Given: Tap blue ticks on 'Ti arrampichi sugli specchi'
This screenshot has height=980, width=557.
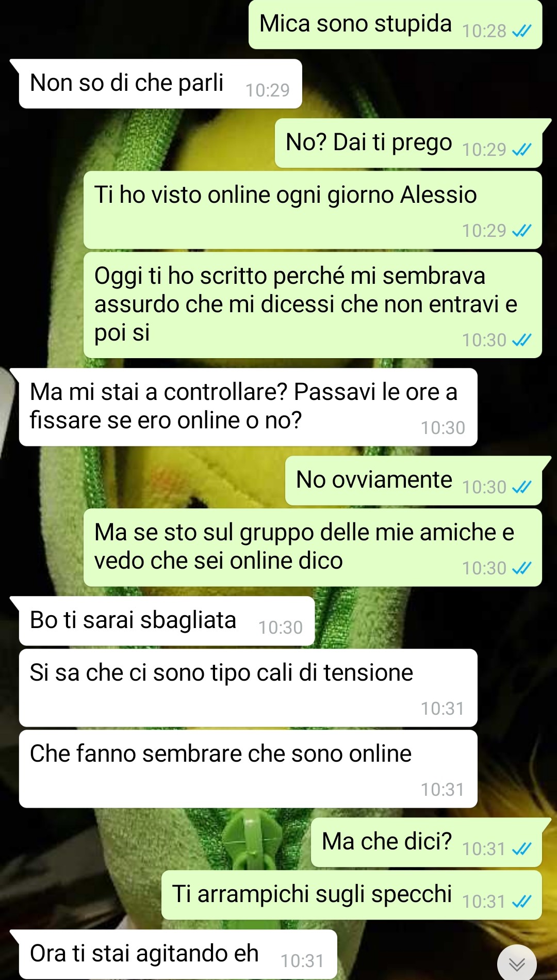Looking at the screenshot, I should pyautogui.click(x=521, y=902).
